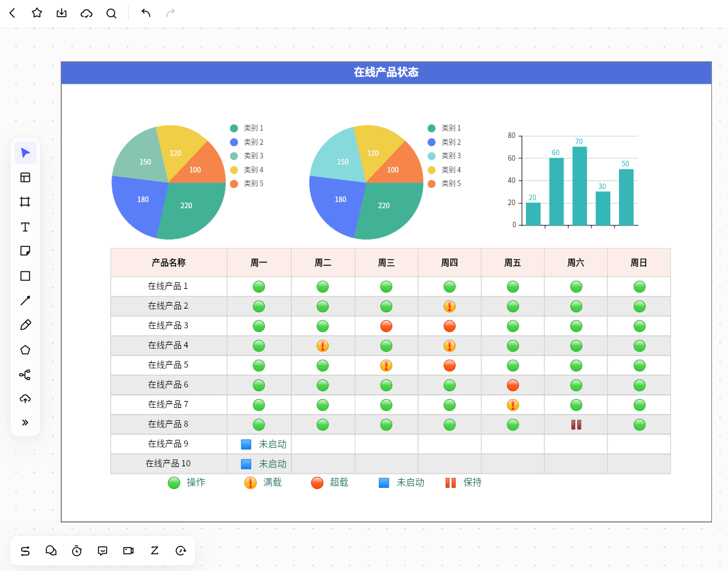728x571 pixels.
Task: Select the frame tool
Action: 25,202
